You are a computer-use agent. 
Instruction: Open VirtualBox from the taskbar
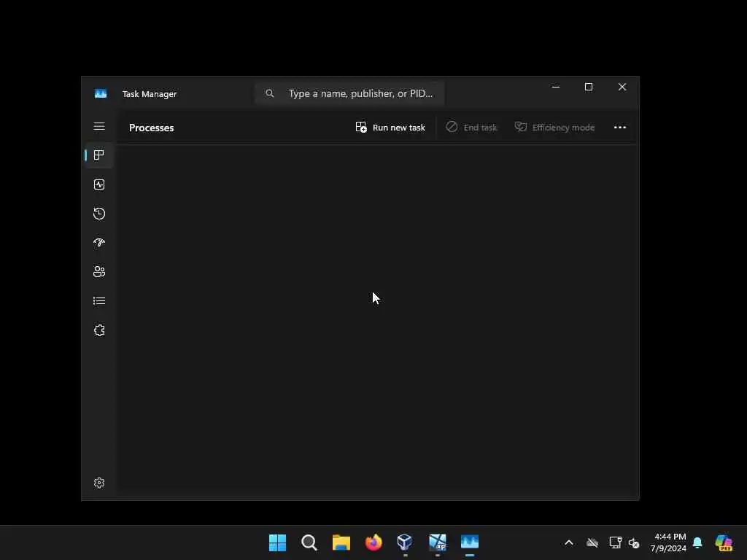405,542
